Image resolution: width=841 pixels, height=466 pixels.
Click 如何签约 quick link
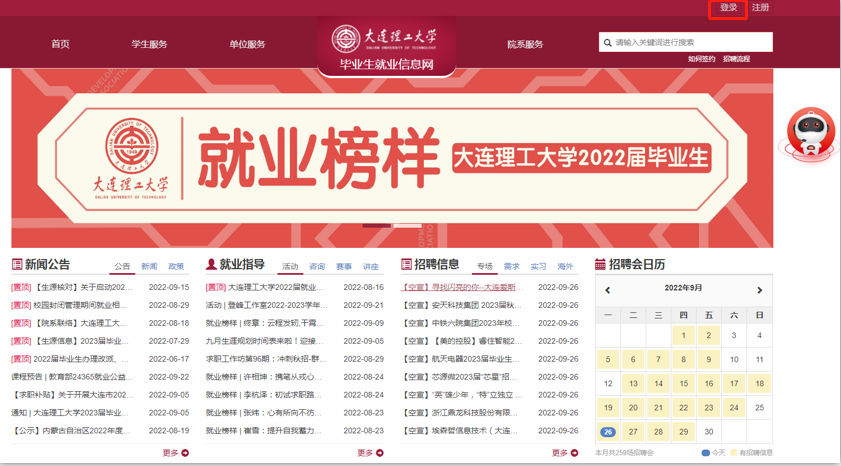[x=702, y=59]
